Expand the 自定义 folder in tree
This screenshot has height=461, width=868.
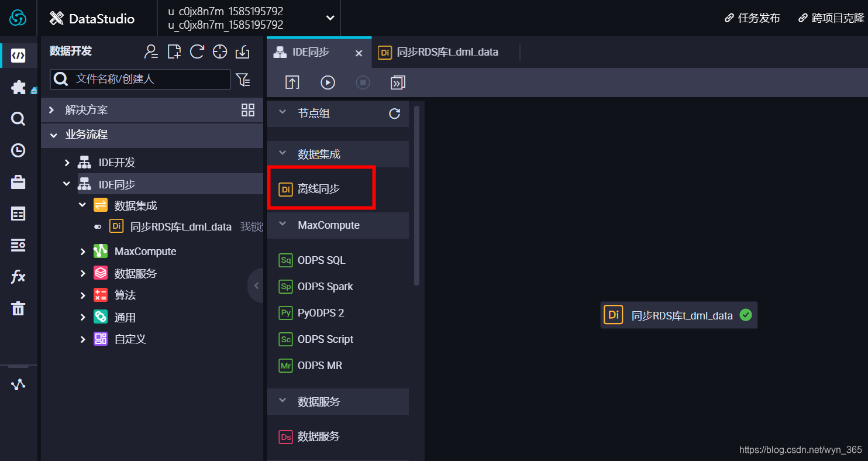pos(82,339)
